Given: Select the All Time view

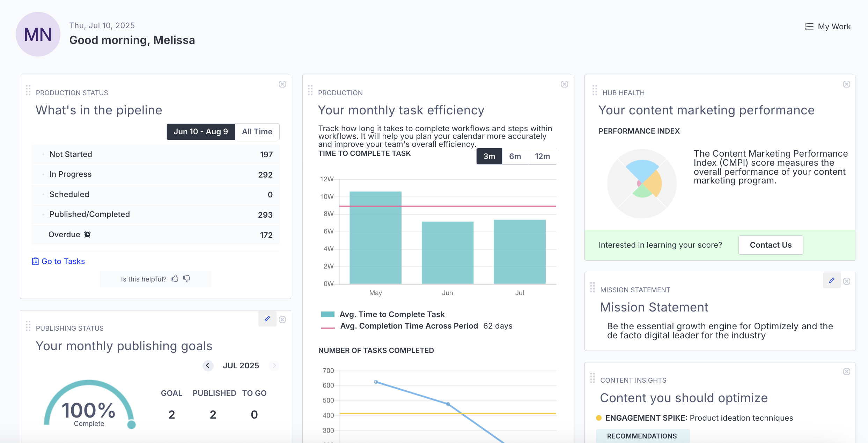Looking at the screenshot, I should coord(257,132).
